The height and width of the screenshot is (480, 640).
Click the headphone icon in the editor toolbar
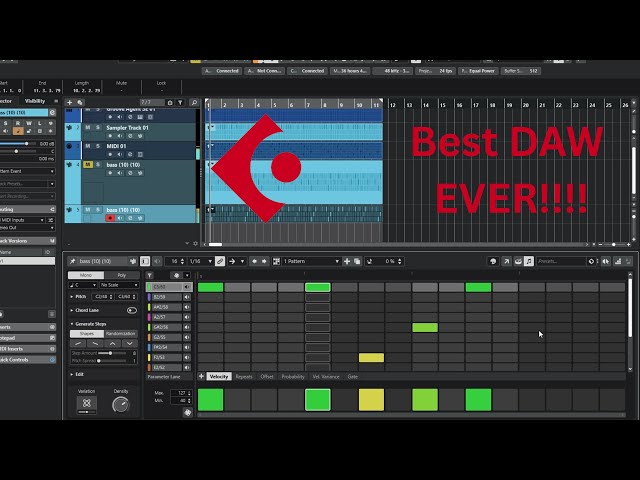(493, 261)
